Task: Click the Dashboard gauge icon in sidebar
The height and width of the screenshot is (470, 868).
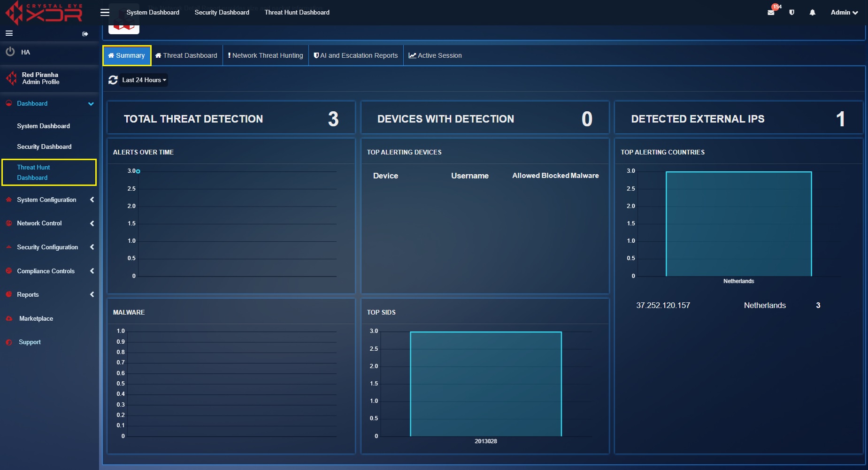Action: point(8,103)
